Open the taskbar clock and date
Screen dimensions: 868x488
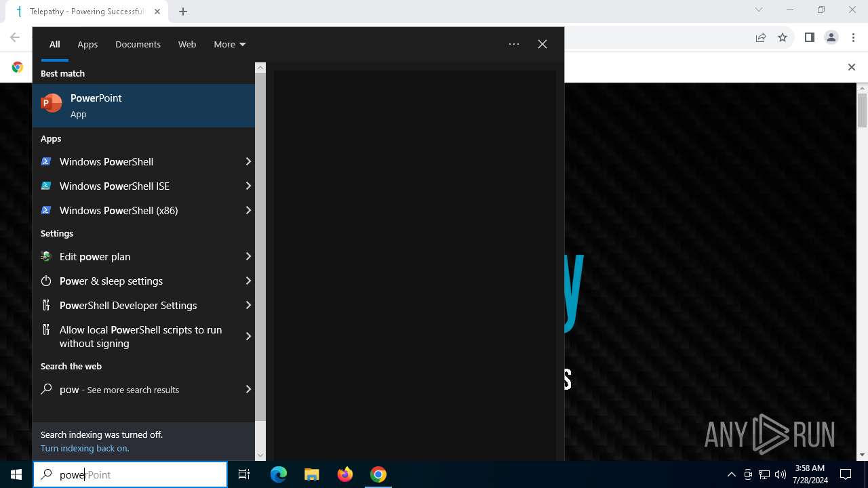[x=810, y=474]
